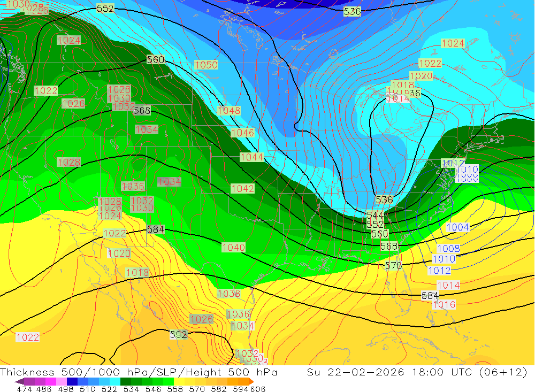Image resolution: width=535 pixels, height=392 pixels.
Task: Click the legend value 558
Action: click(175, 389)
